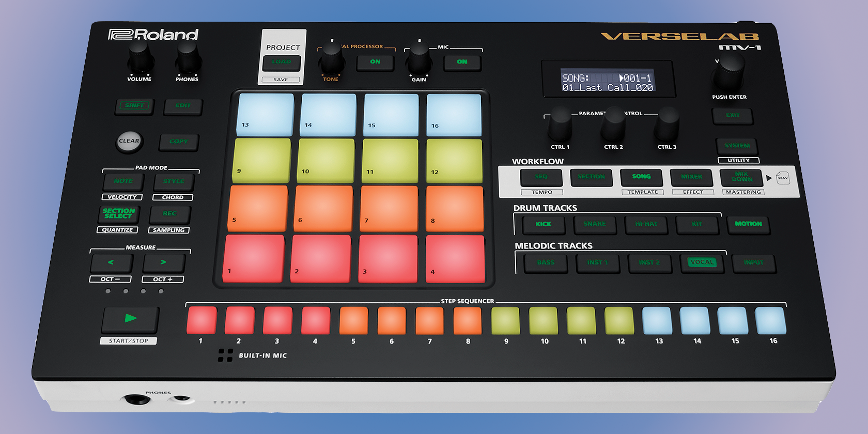The width and height of the screenshot is (868, 434).
Task: Adjust the PHONES knob
Action: [x=188, y=58]
